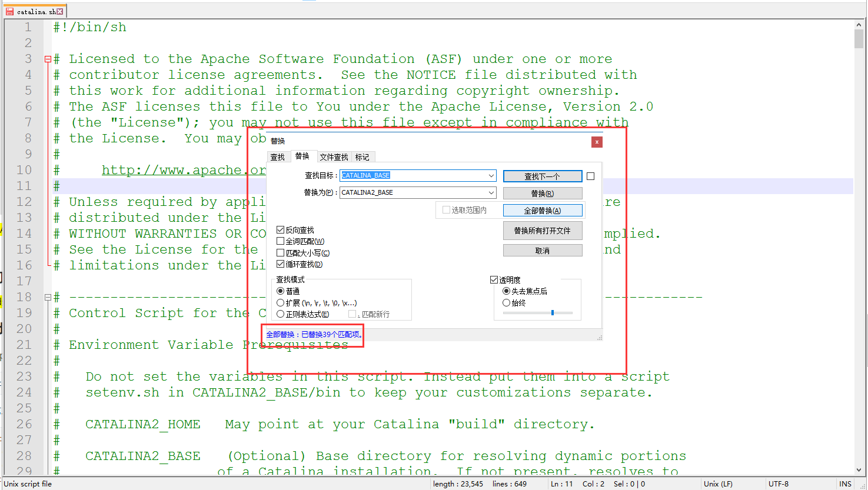Image resolution: width=868 pixels, height=490 pixels.
Task: Click the #!/bin/sh text on line 1
Action: tap(89, 27)
